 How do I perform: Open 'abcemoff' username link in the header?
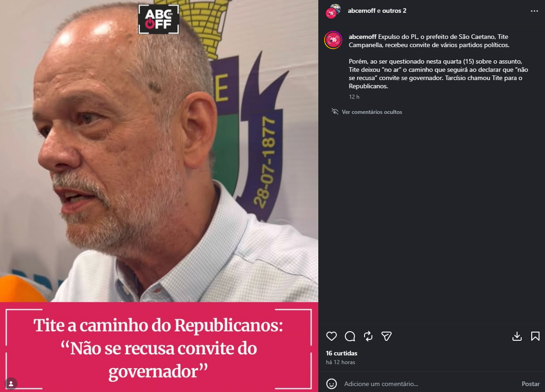361,11
